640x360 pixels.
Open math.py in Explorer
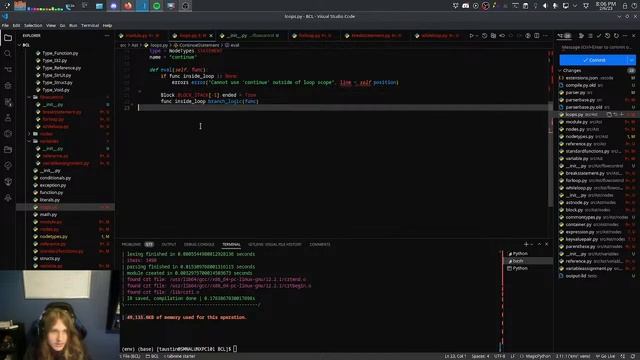pos(48,215)
